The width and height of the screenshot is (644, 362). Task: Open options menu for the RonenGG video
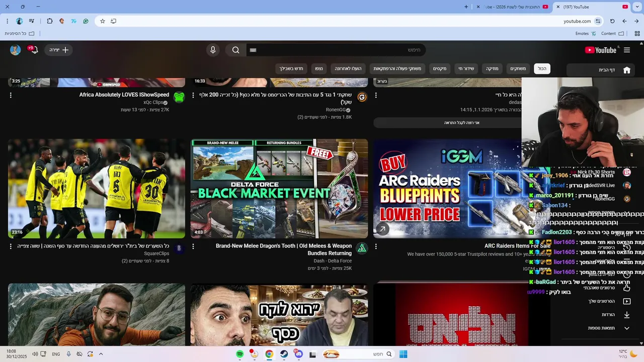click(x=193, y=95)
